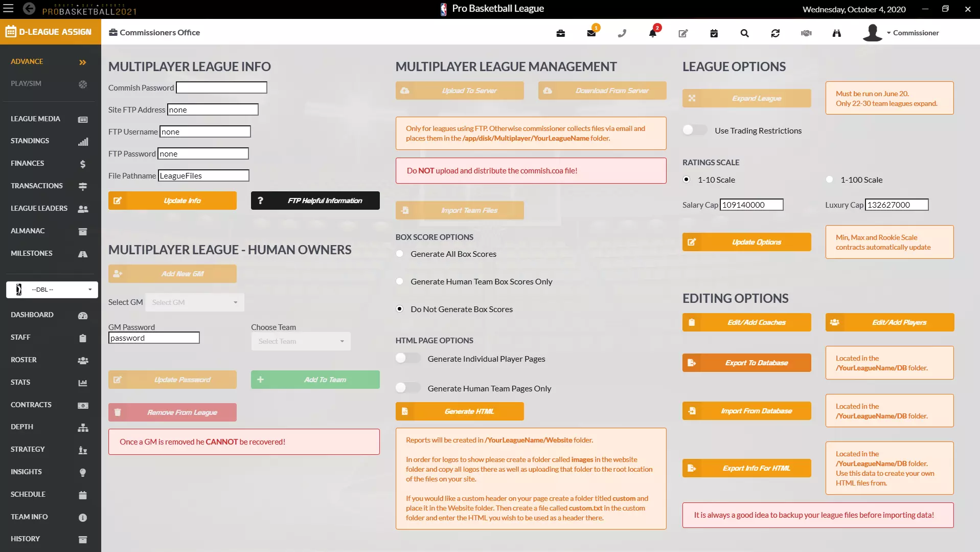Click the Depth hierarchy icon in the sidebar

coord(83,428)
